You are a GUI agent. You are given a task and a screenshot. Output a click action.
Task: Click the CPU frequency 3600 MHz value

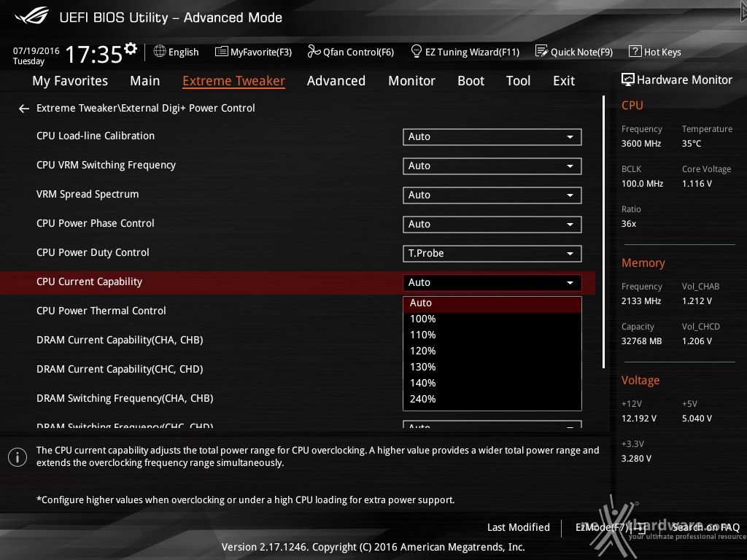(x=641, y=144)
